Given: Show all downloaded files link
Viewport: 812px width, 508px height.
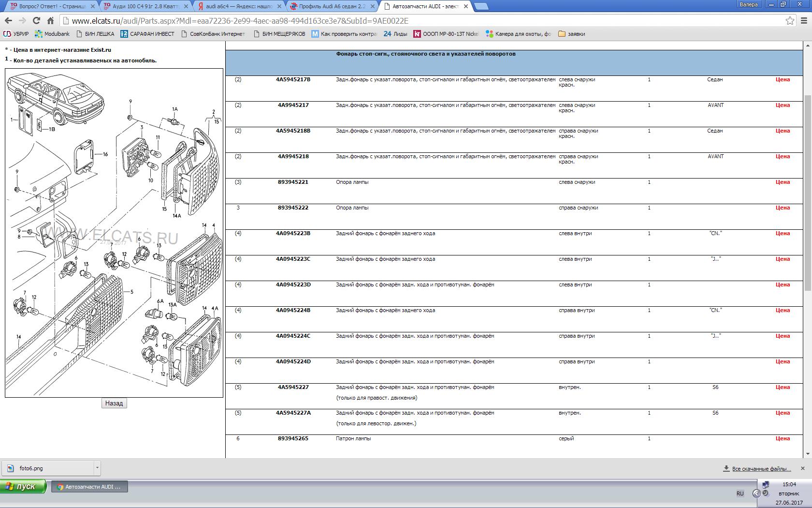Looking at the screenshot, I should tap(761, 469).
